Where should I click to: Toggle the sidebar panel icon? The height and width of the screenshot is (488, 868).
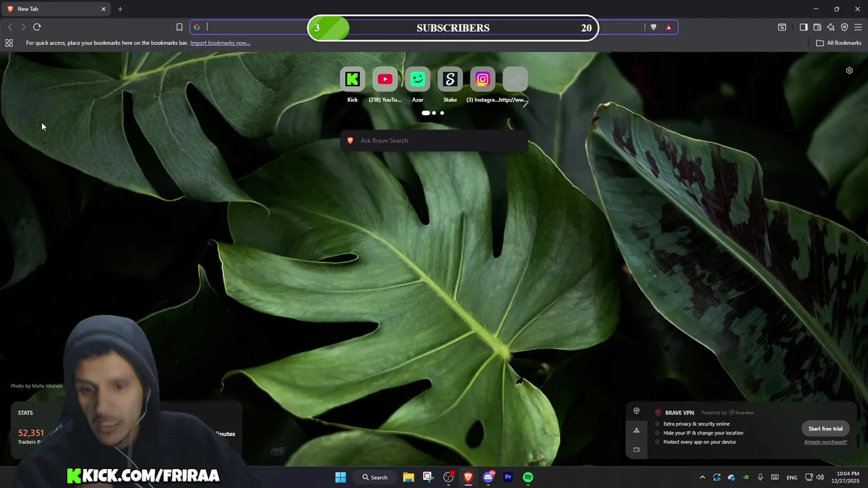804,27
